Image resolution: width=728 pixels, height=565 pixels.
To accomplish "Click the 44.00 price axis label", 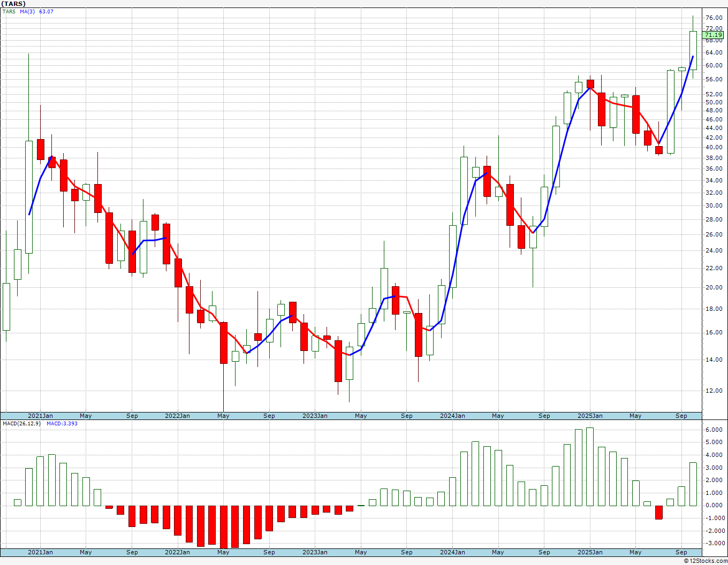I will (x=714, y=128).
